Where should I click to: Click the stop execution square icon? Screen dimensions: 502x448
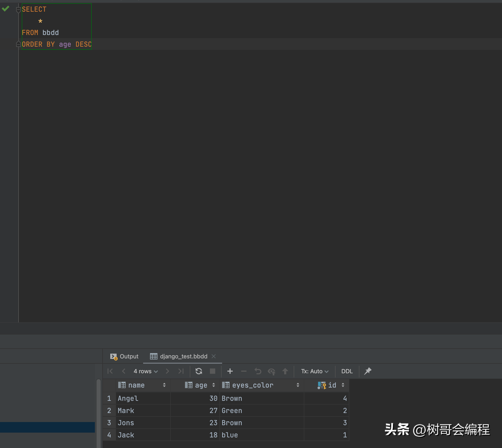[x=213, y=371]
